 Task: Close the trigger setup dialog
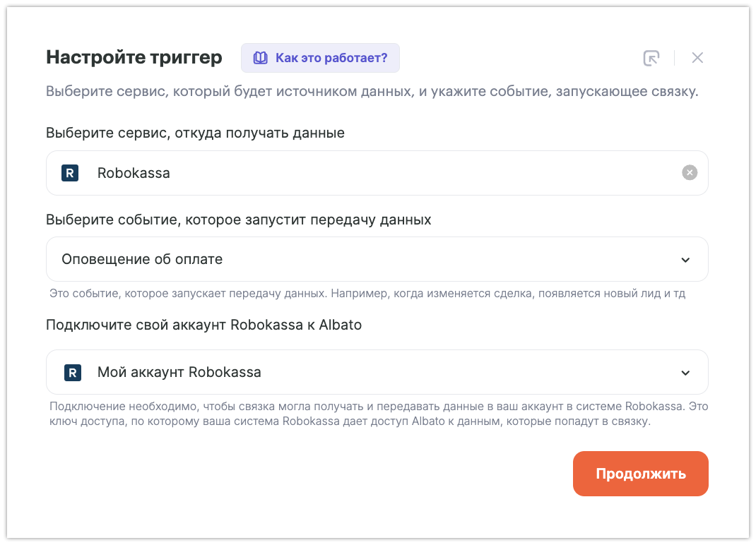[x=697, y=58]
